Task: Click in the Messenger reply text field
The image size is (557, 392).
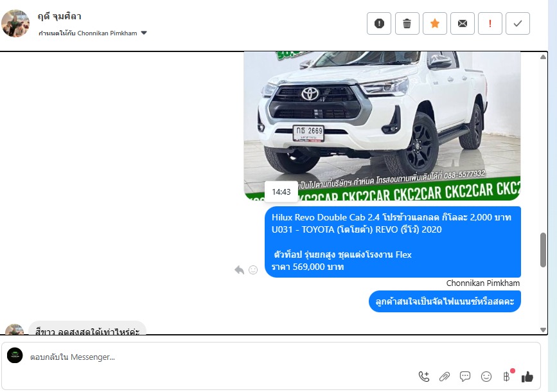Action: 257,357
